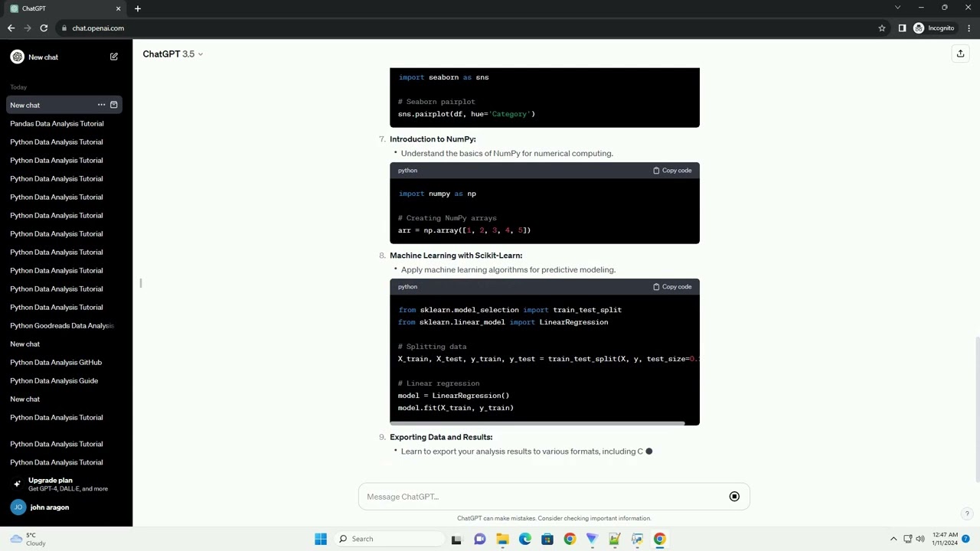
Task: Open the volume control in system tray
Action: tap(920, 539)
